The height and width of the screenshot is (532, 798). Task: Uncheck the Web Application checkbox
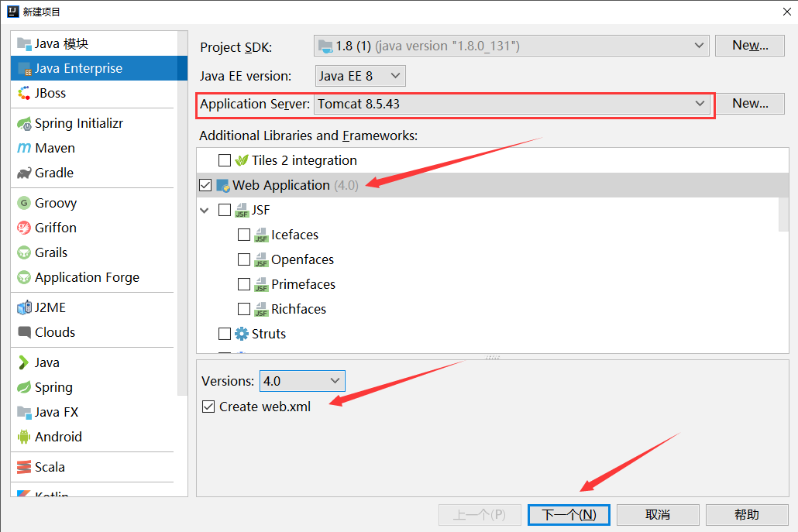pyautogui.click(x=205, y=185)
